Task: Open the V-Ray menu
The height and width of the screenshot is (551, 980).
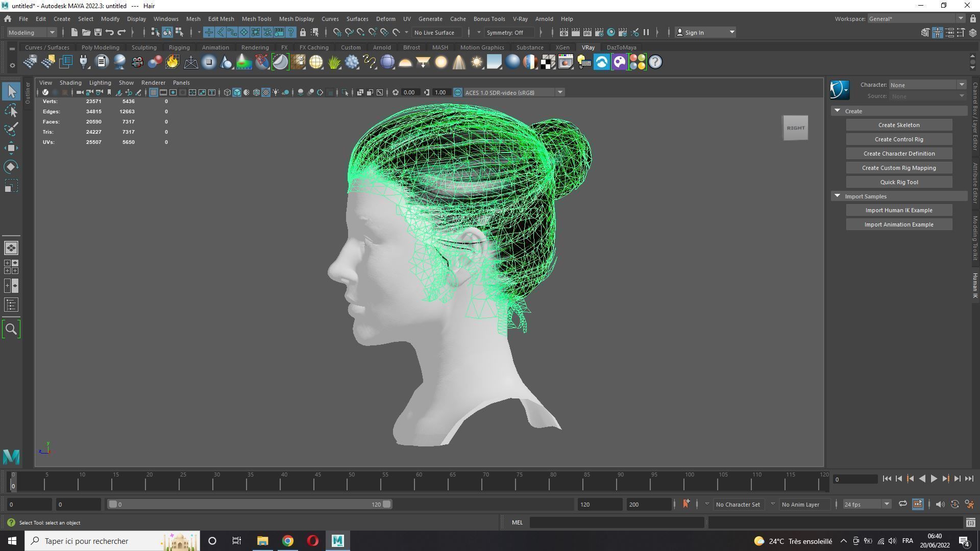Action: pos(520,19)
